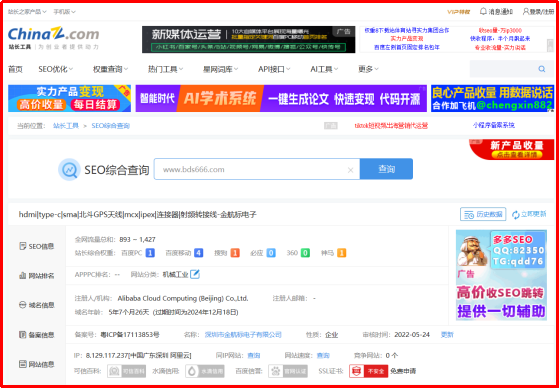The image size is (559, 389).
Task: Expand the 权重查询 dropdown menu
Action: [x=111, y=69]
